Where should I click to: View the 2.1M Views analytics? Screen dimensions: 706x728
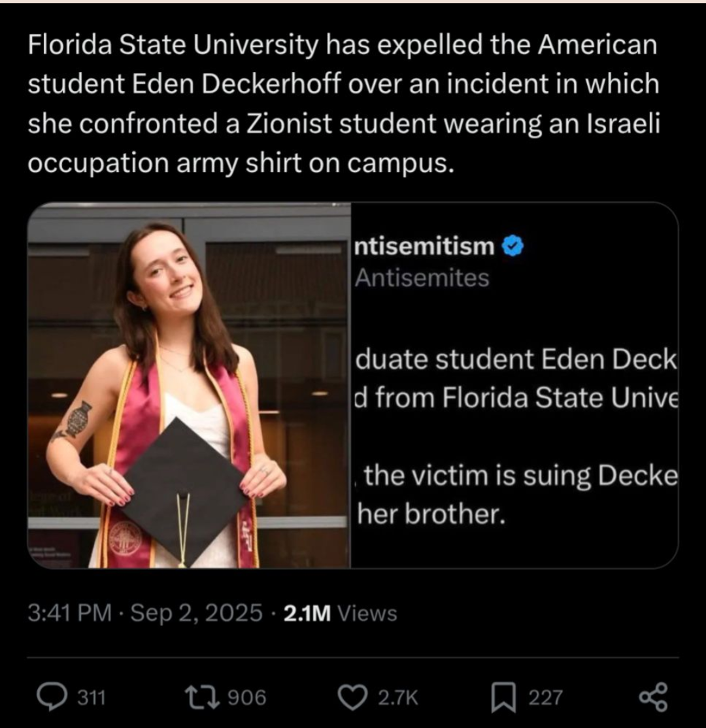(x=340, y=613)
